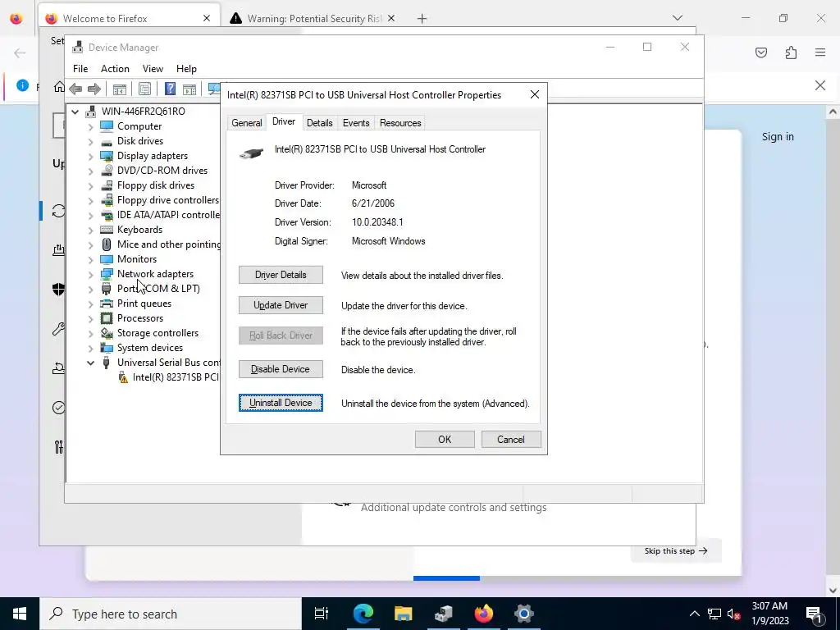
Task: Collapse the WIN-446FR2Q61RO root node
Action: coord(75,112)
